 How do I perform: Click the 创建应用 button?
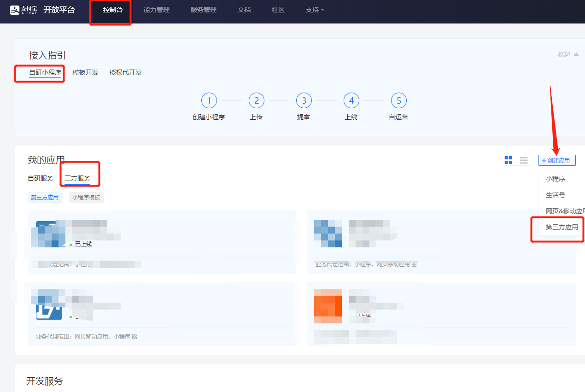pyautogui.click(x=557, y=160)
